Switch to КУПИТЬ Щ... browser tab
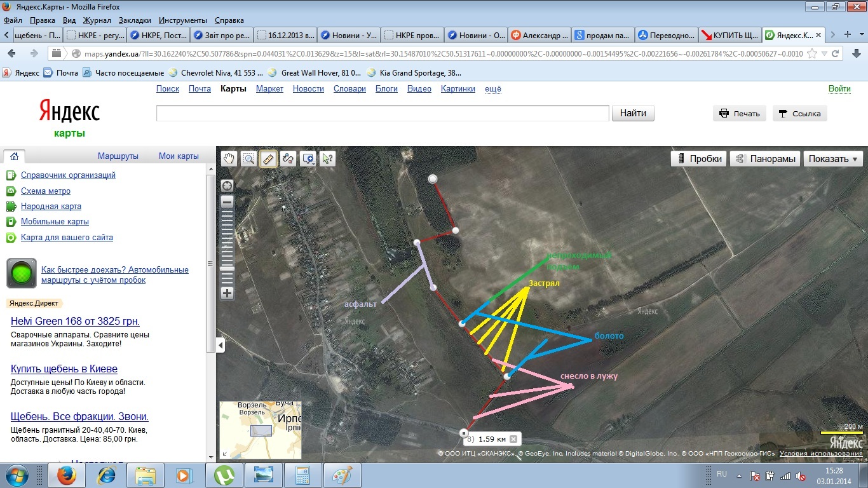Screen dimensions: 868x488 pyautogui.click(x=730, y=35)
